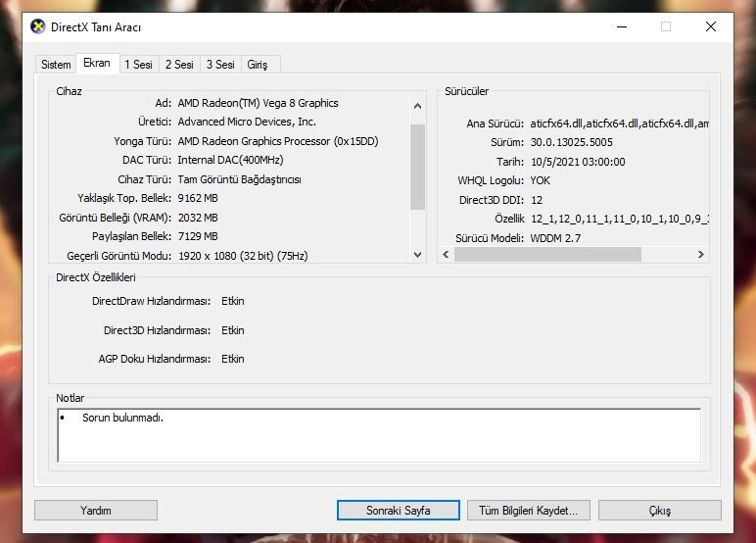Click 'Tam Görüntü Bağdaştırıcısı' value
This screenshot has height=543, width=756.
240,179
